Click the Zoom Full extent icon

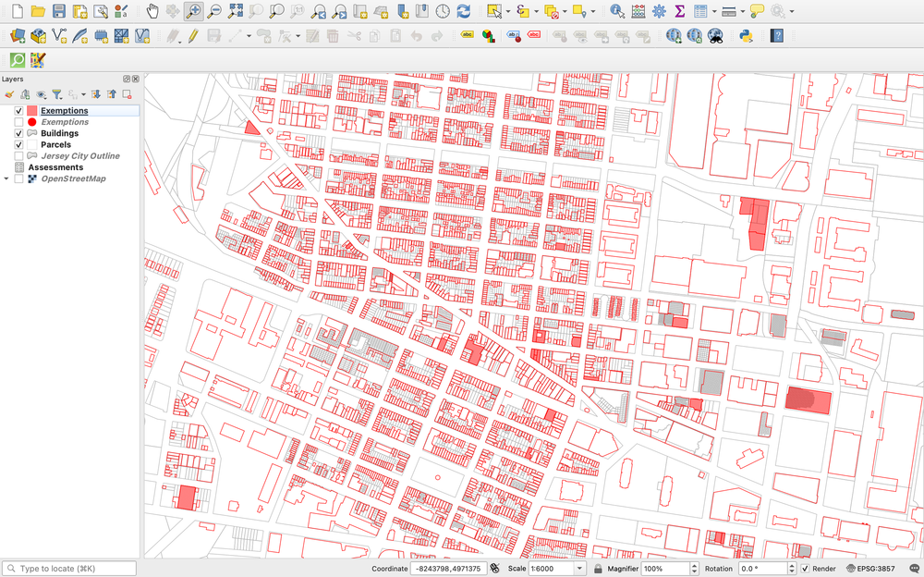click(x=236, y=11)
